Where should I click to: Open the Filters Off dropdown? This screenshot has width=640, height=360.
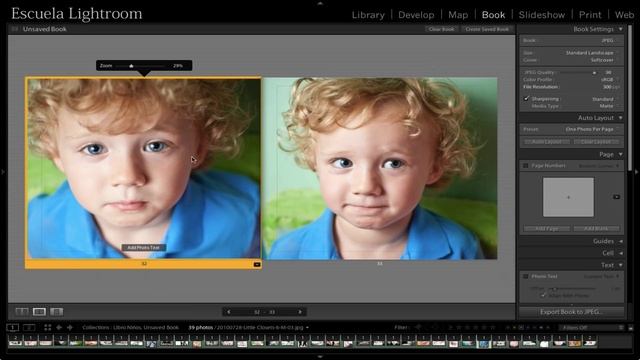tap(591, 327)
